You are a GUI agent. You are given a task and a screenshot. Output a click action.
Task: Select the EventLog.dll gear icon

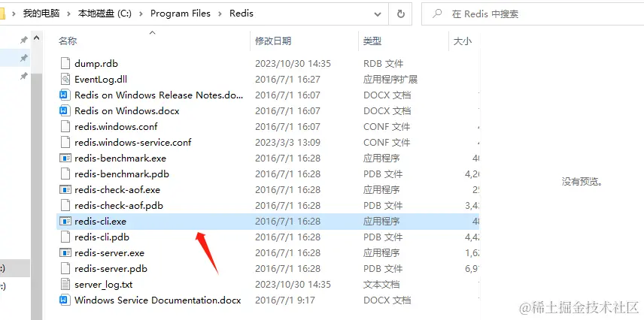click(65, 79)
